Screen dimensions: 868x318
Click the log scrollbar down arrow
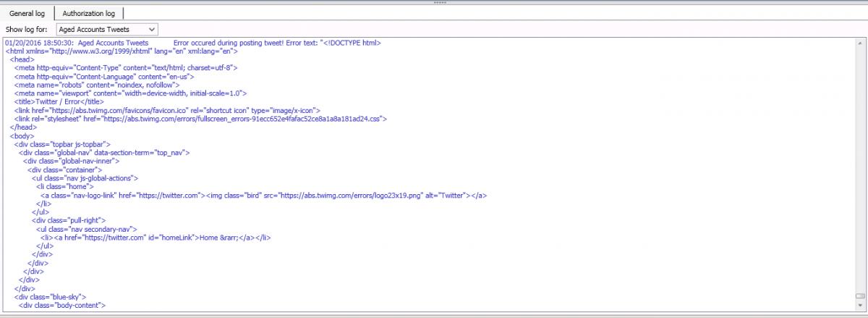coord(860,305)
